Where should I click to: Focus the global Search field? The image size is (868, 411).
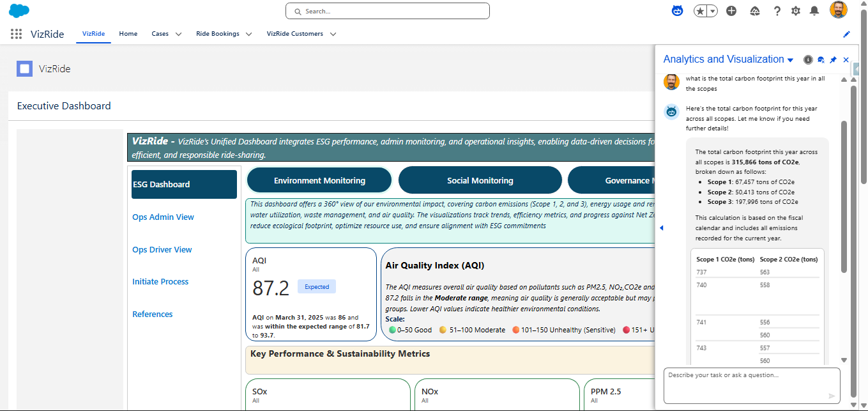point(387,11)
